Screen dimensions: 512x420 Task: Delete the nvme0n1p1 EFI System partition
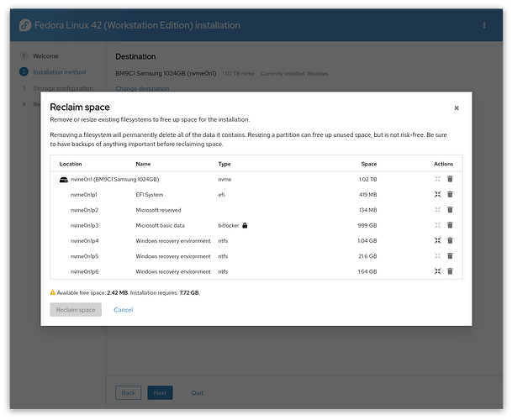pyautogui.click(x=450, y=194)
